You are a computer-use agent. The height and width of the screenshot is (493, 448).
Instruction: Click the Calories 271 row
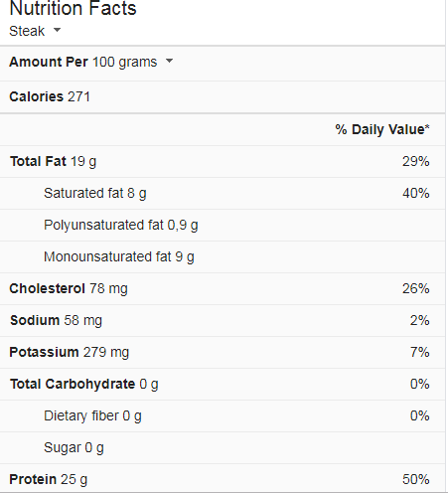(223, 97)
